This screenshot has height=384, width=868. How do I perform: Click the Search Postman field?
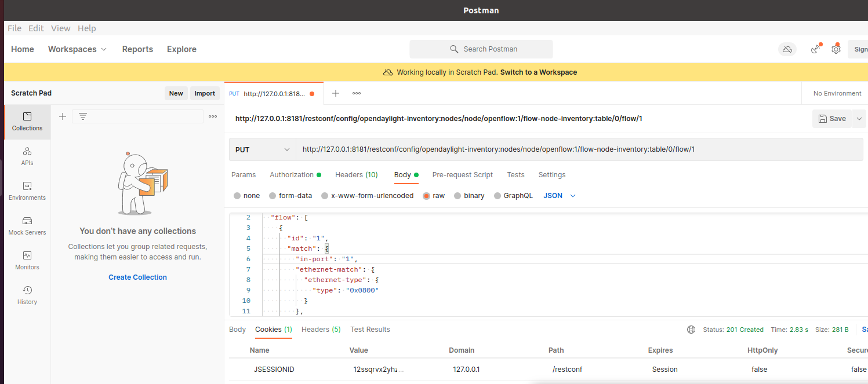[481, 49]
